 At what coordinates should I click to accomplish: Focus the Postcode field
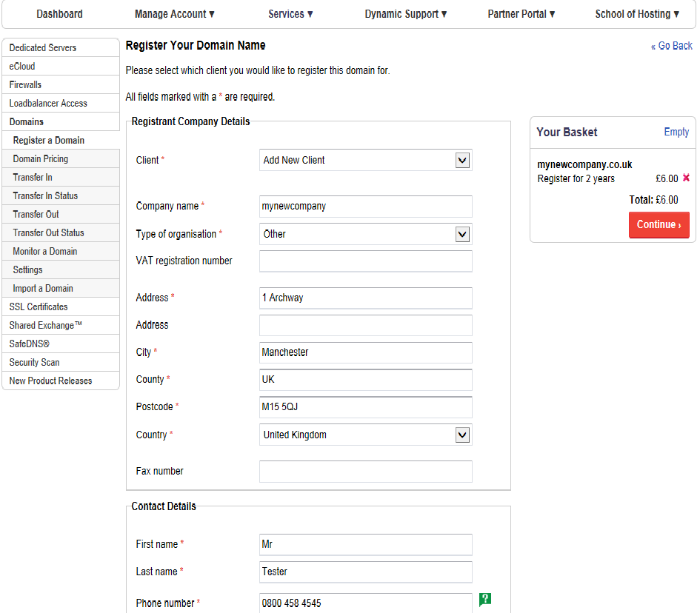tap(366, 407)
